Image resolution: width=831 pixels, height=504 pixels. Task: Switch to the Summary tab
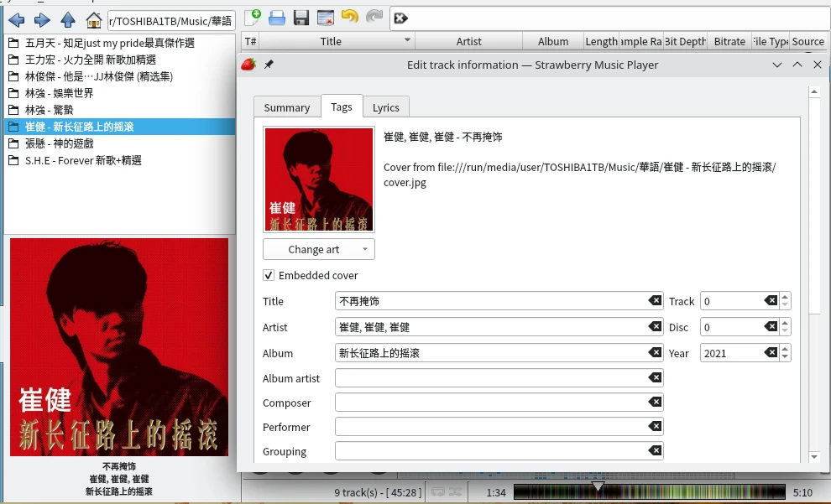[x=287, y=107]
